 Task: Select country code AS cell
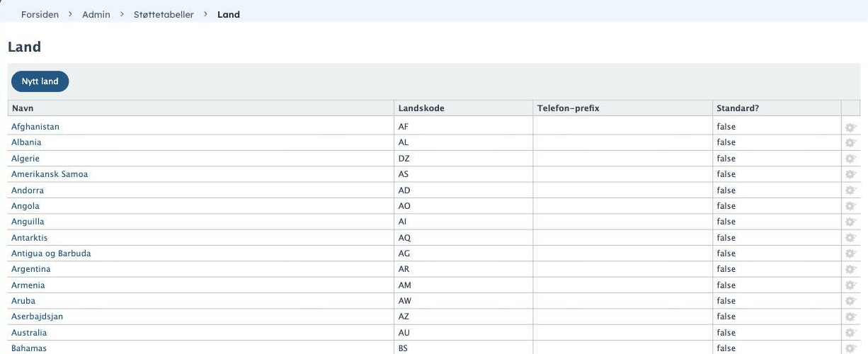click(x=464, y=174)
